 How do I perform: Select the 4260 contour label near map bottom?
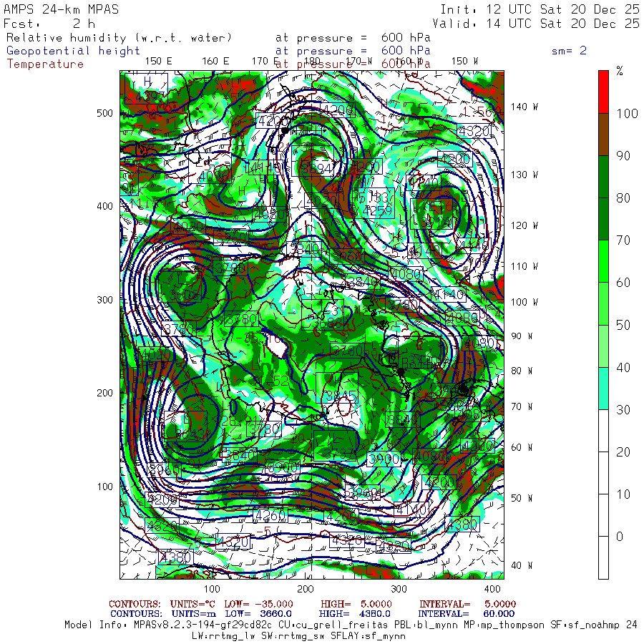270,515
